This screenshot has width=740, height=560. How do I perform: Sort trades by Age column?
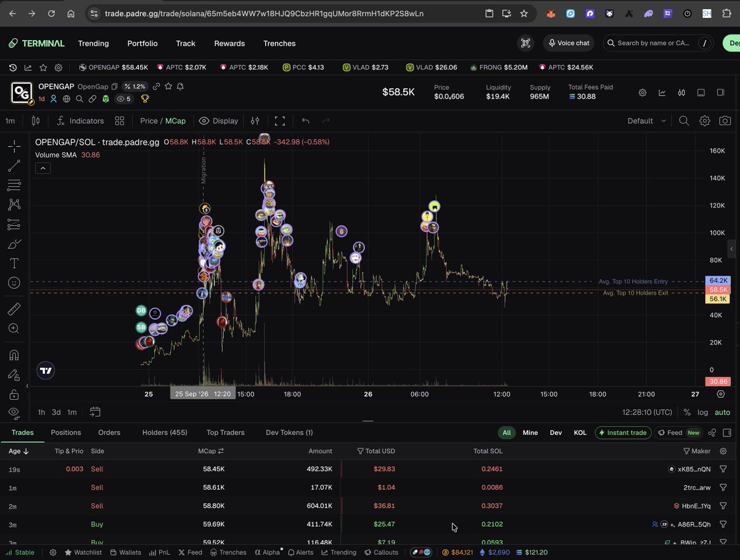point(18,451)
